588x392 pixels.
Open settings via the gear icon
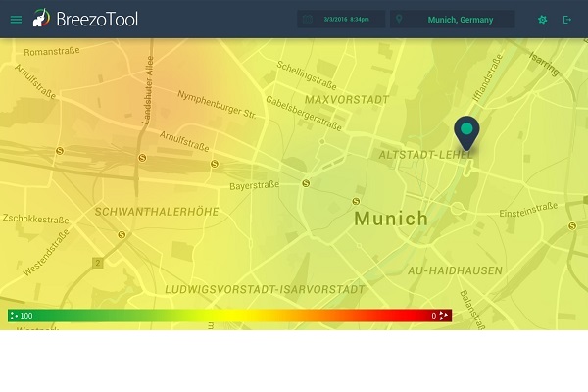[x=542, y=20]
